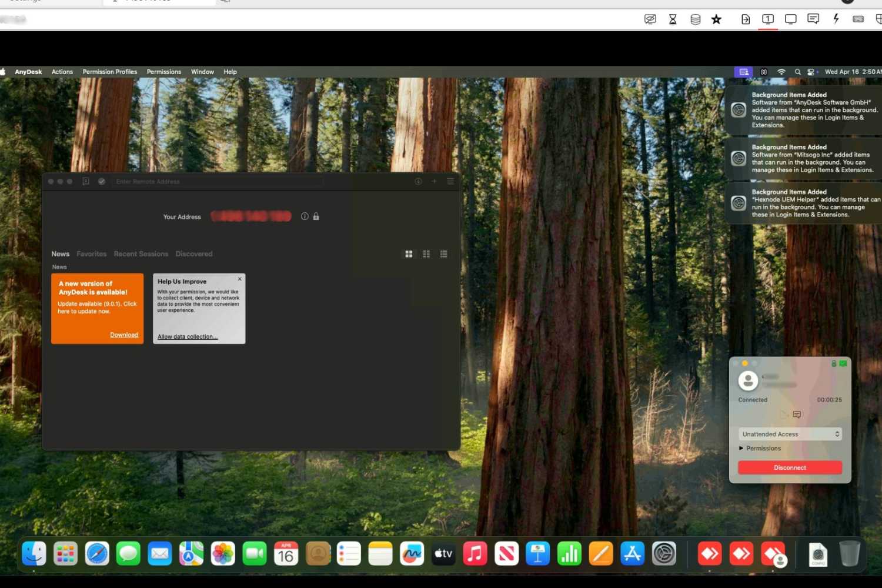The image size is (882, 588).
Task: Click the date and time in the menu bar
Action: 853,72
